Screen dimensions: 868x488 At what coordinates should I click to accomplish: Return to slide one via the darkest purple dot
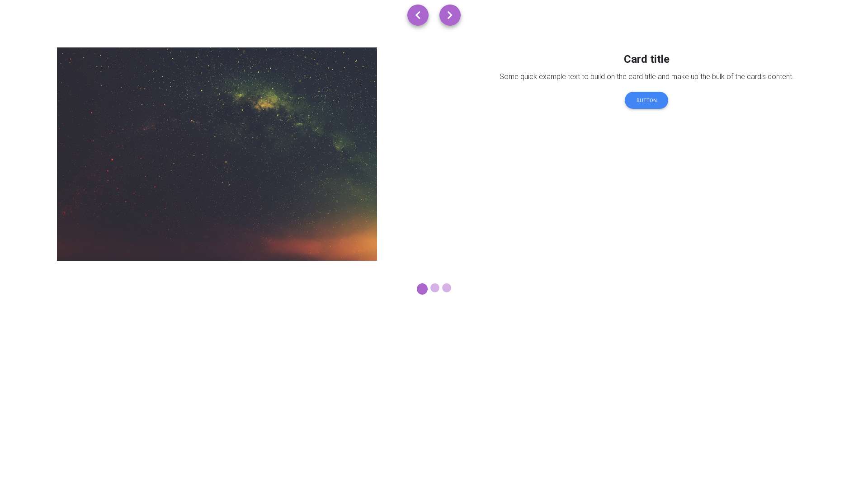point(422,289)
